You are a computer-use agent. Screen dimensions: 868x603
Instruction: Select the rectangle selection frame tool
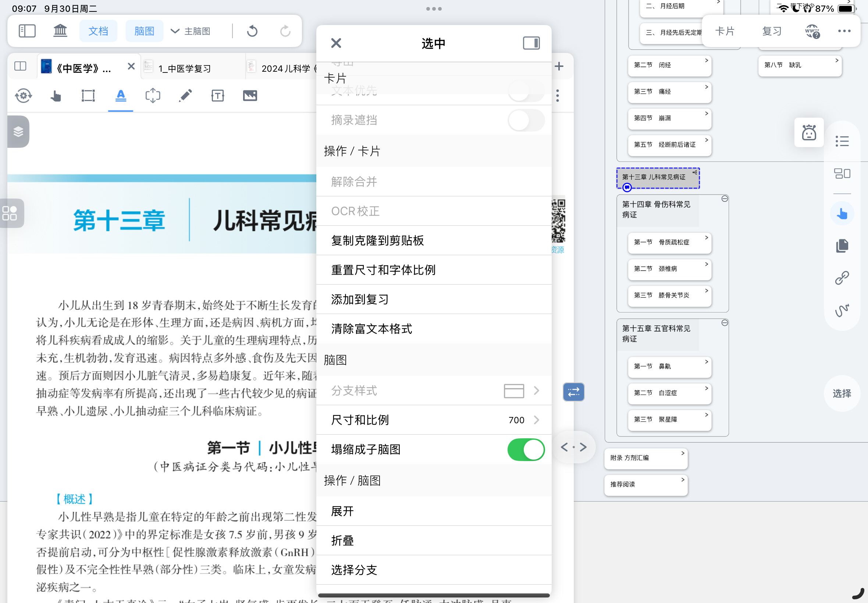pyautogui.click(x=88, y=96)
